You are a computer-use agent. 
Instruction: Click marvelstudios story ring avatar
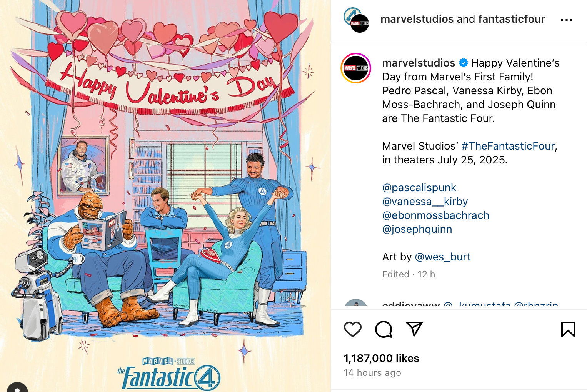(x=356, y=68)
